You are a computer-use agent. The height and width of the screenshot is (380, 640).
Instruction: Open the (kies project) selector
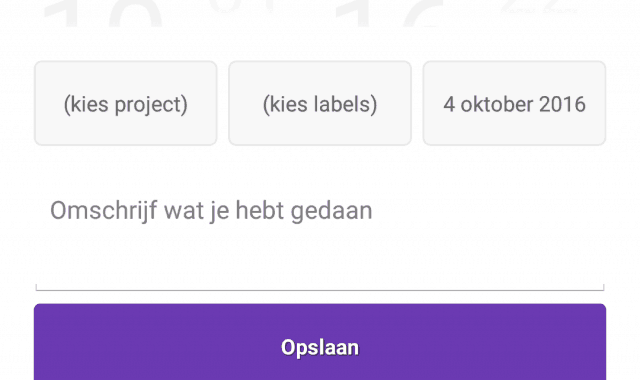(126, 103)
